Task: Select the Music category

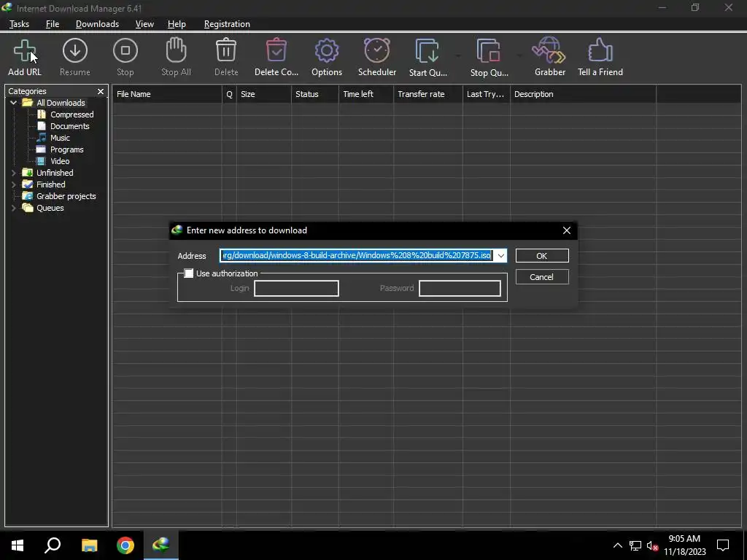Action: tap(60, 138)
